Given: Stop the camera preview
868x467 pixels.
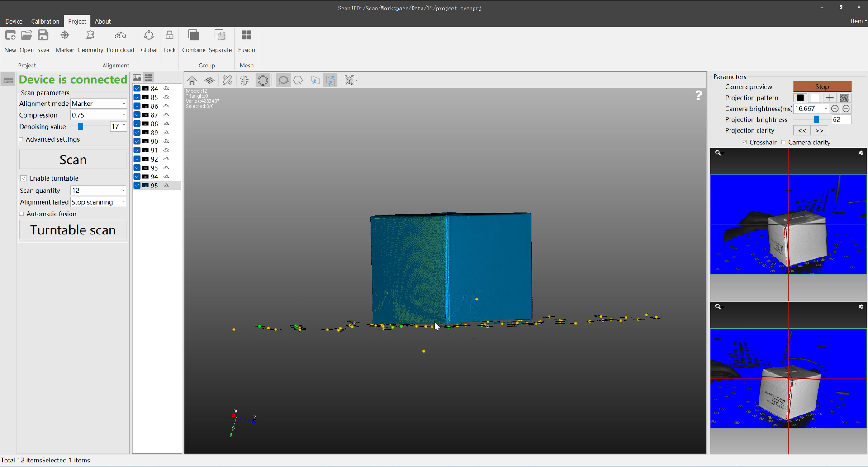Looking at the screenshot, I should [822, 86].
